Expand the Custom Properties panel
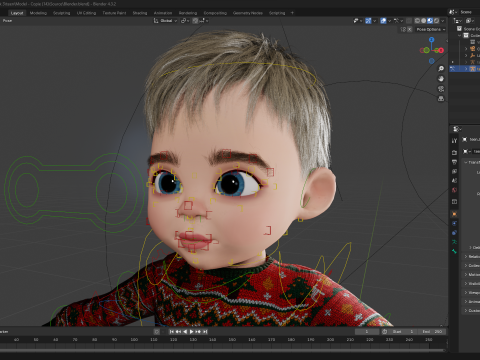 (466, 310)
